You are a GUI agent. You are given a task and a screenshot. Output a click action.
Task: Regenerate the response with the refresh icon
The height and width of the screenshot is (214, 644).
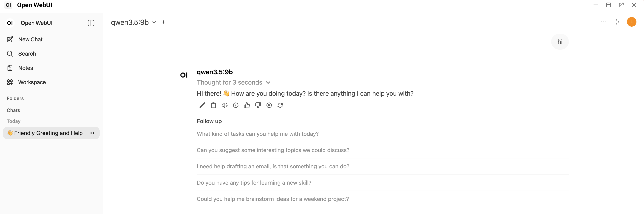coord(280,105)
